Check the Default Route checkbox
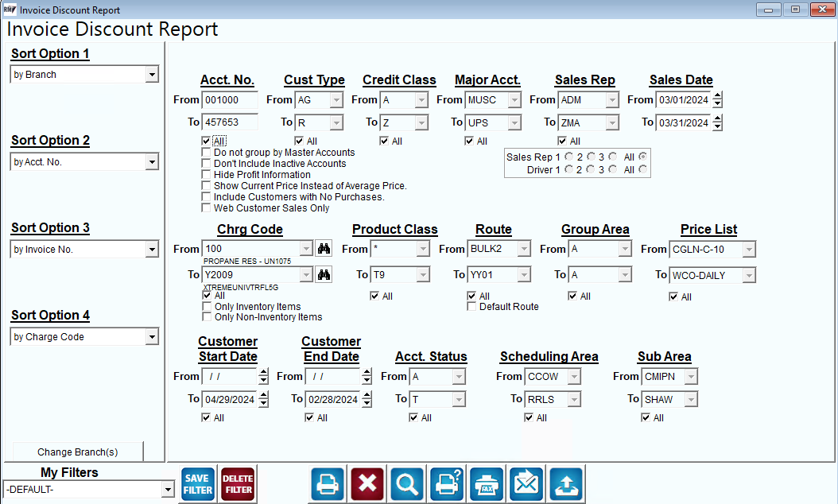The height and width of the screenshot is (504, 838). pos(471,307)
